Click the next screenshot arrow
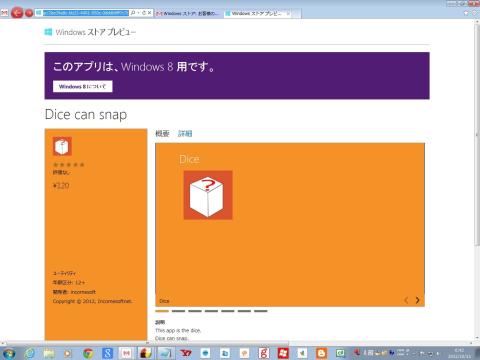The height and width of the screenshot is (360, 480). tap(417, 300)
